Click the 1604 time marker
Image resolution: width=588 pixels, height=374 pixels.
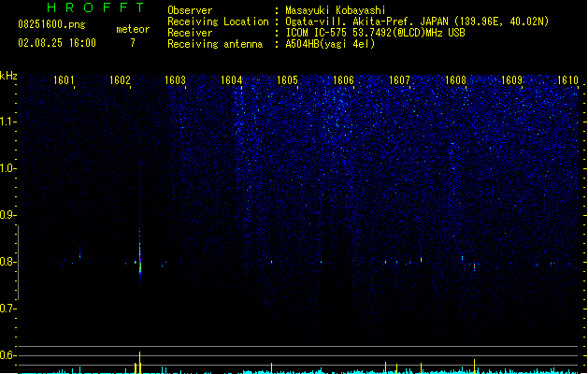tap(232, 80)
